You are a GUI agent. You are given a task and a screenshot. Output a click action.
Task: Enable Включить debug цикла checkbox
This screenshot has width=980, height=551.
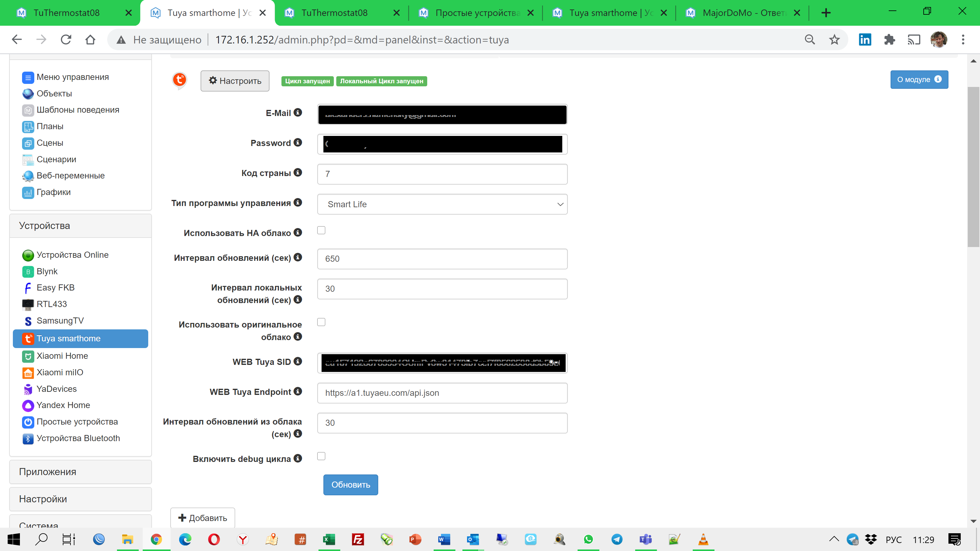pos(322,456)
